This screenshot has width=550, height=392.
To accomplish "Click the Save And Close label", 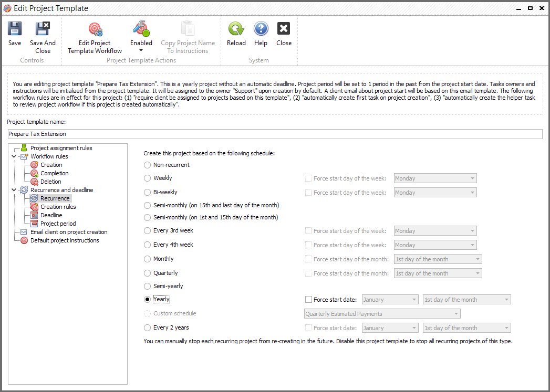I will pyautogui.click(x=43, y=47).
